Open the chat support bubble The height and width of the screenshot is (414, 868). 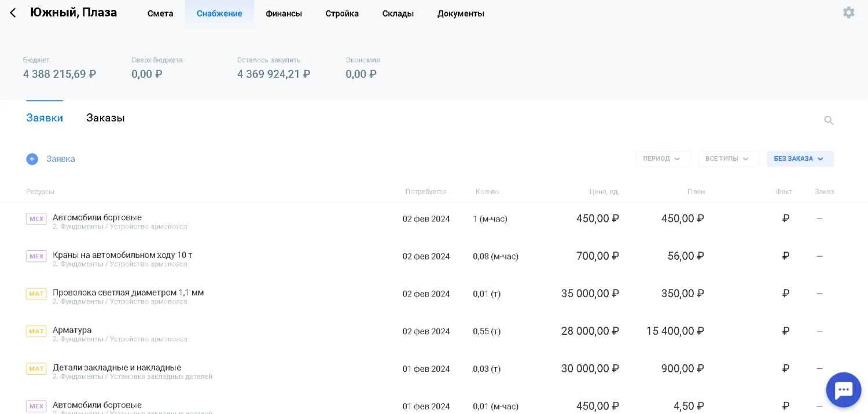point(843,390)
